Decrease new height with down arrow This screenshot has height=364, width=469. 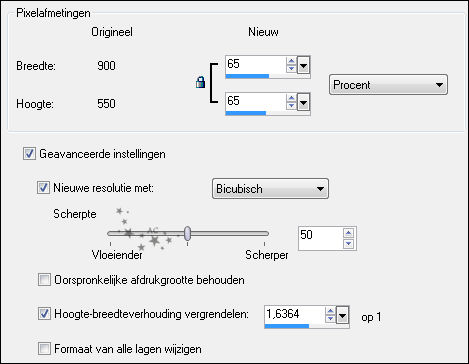pyautogui.click(x=291, y=105)
